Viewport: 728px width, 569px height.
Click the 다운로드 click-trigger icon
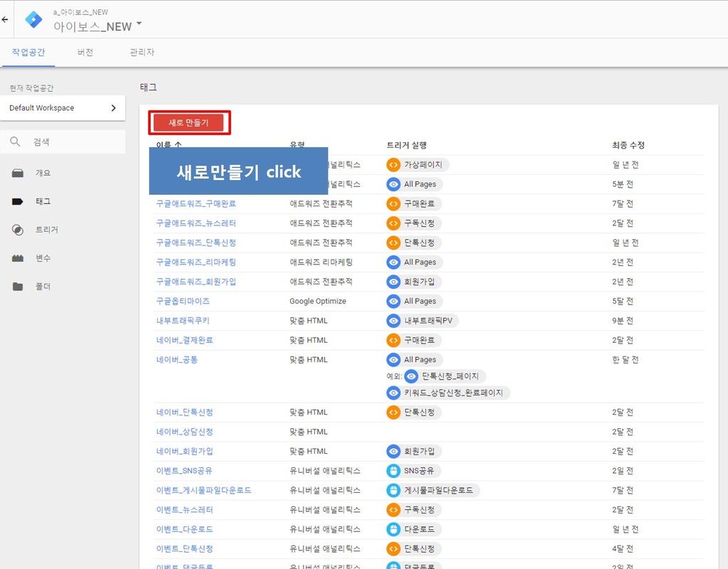[x=393, y=529]
